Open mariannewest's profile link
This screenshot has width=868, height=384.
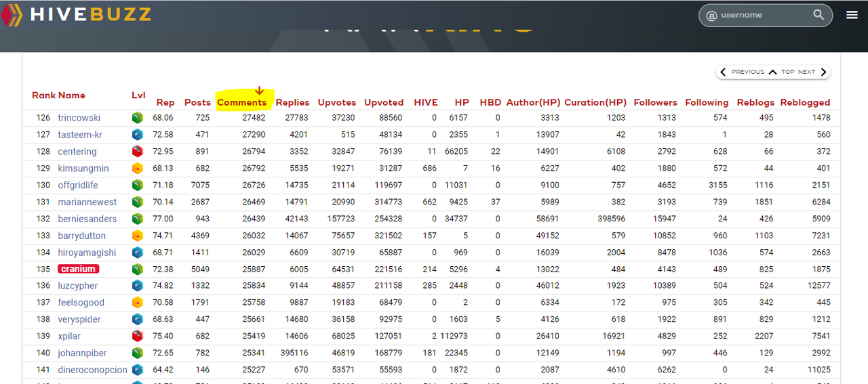87,202
